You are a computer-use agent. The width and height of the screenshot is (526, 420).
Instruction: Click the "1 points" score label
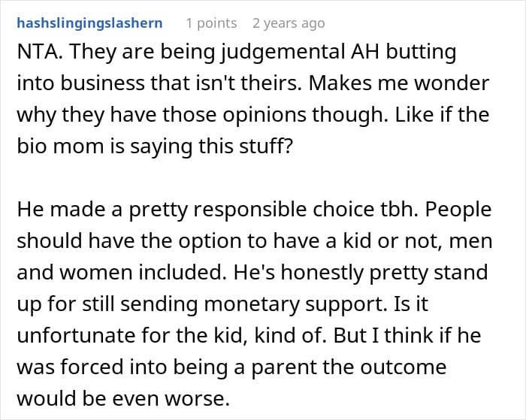tap(211, 23)
